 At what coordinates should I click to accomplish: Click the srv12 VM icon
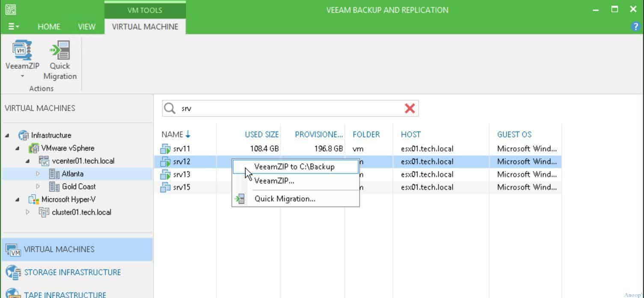coord(165,162)
